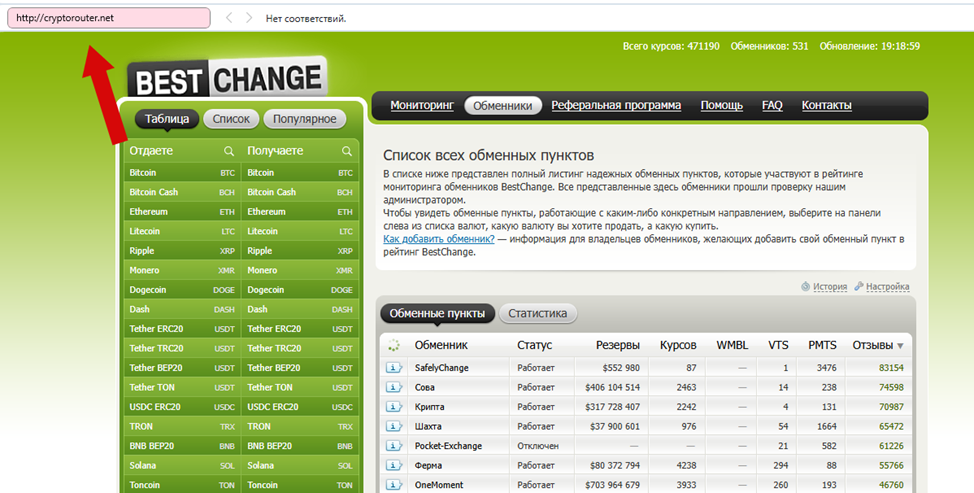Open Реферальная программа menu item

click(616, 106)
